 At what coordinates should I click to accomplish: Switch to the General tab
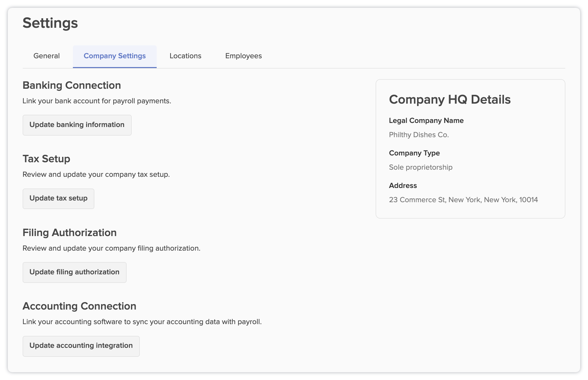46,56
